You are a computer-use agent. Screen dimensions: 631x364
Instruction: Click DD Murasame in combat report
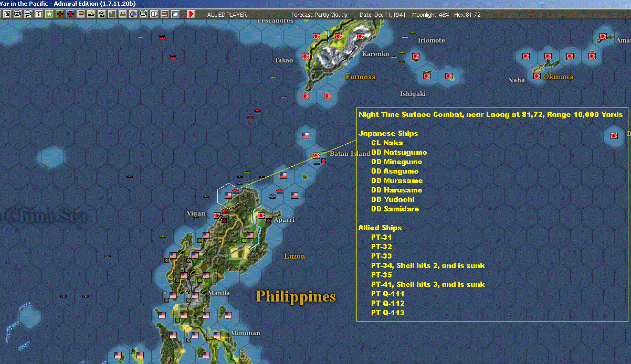[397, 180]
